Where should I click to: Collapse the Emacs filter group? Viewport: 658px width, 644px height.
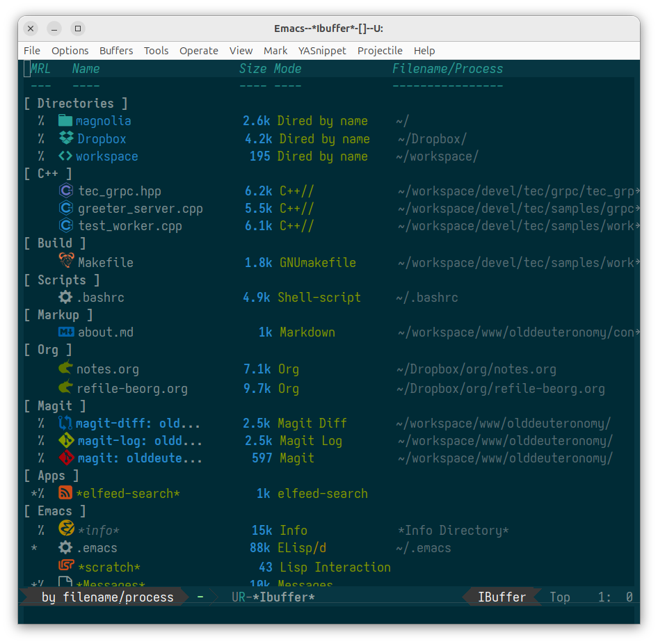[55, 510]
